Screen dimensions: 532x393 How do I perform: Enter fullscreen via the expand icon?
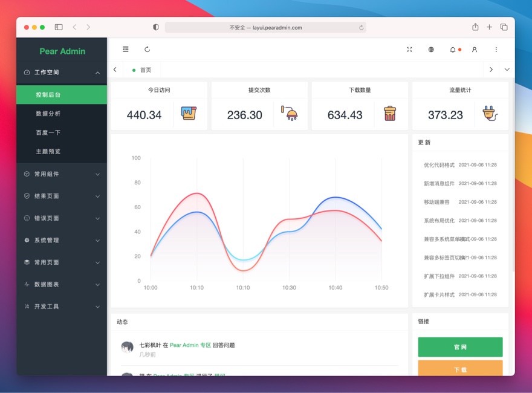[409, 50]
